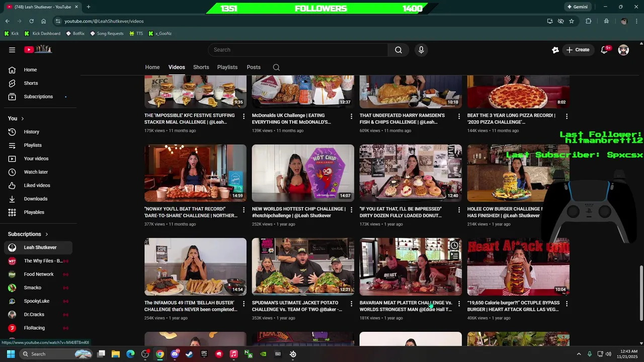Open Shorts in sidebar
The width and height of the screenshot is (644, 362).
pos(38,83)
